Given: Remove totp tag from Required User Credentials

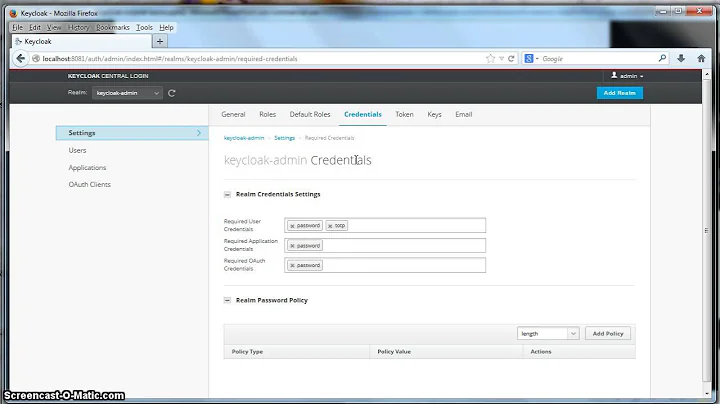Looking at the screenshot, I should click(330, 226).
